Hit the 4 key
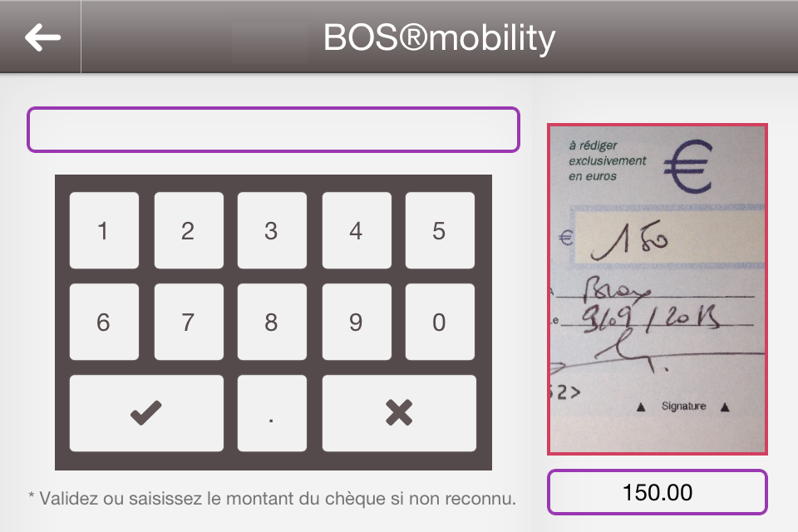 [357, 230]
